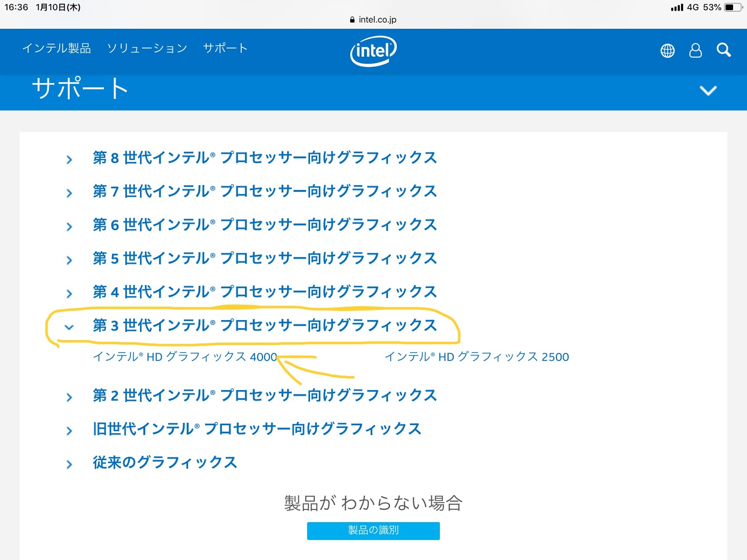Tap the cellular signal bars icon
Image resolution: width=747 pixels, height=560 pixels.
(677, 7)
